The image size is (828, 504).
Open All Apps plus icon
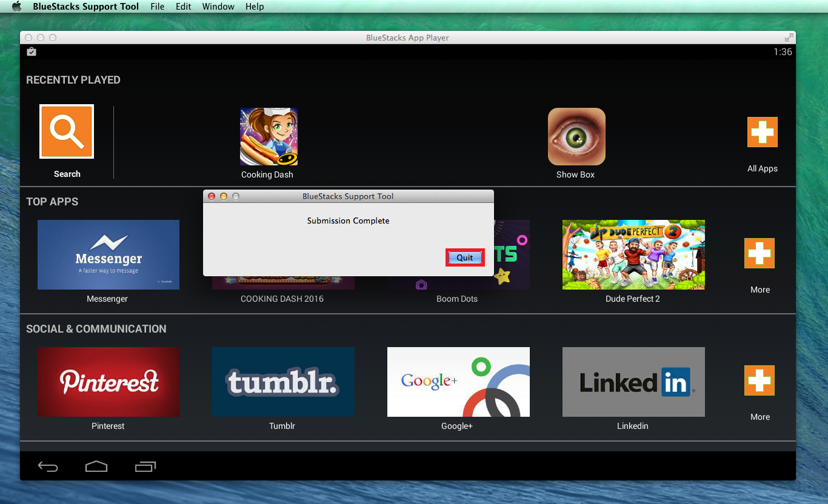click(x=763, y=132)
